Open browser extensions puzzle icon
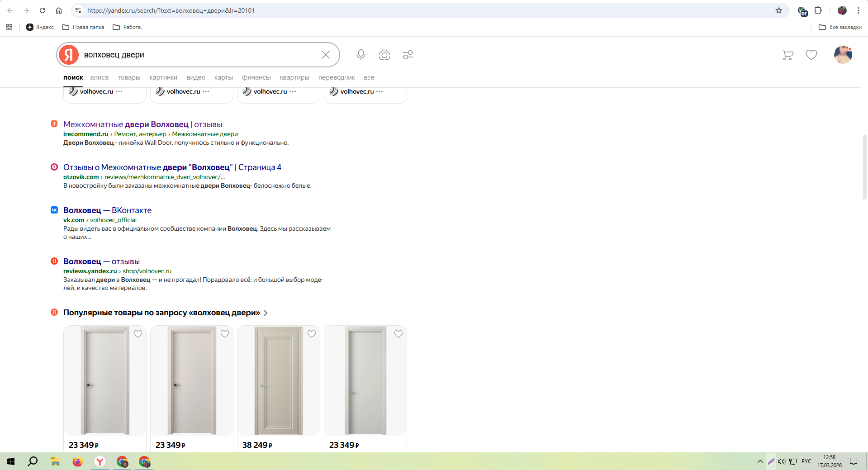This screenshot has height=470, width=868. click(x=818, y=10)
